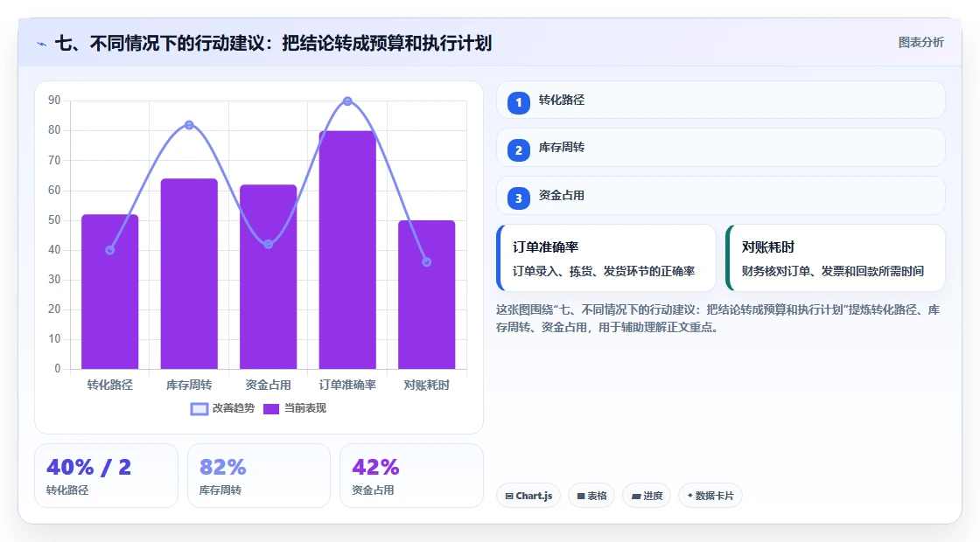
Task: Click the 图表分析 label in header
Action: tap(921, 43)
